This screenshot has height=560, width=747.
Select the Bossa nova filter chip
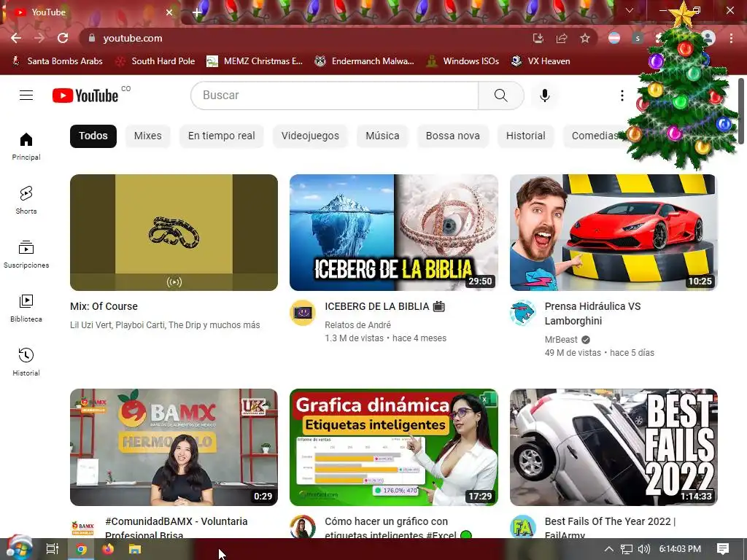coord(452,136)
